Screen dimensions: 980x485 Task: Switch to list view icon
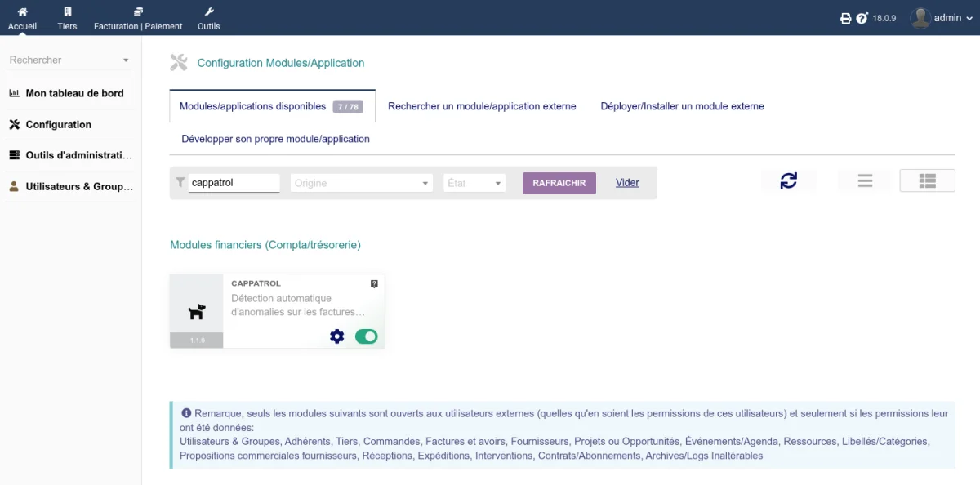click(866, 180)
